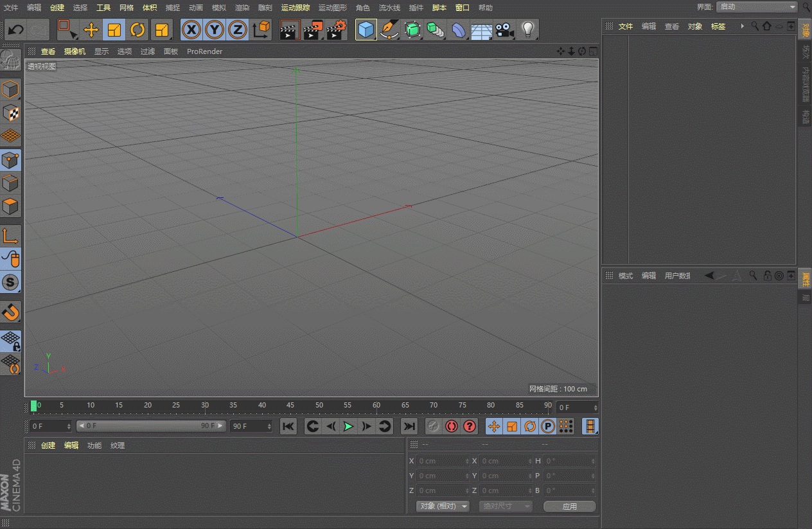Open the 摄像机 viewport menu
The width and height of the screenshot is (812, 529).
[x=75, y=51]
